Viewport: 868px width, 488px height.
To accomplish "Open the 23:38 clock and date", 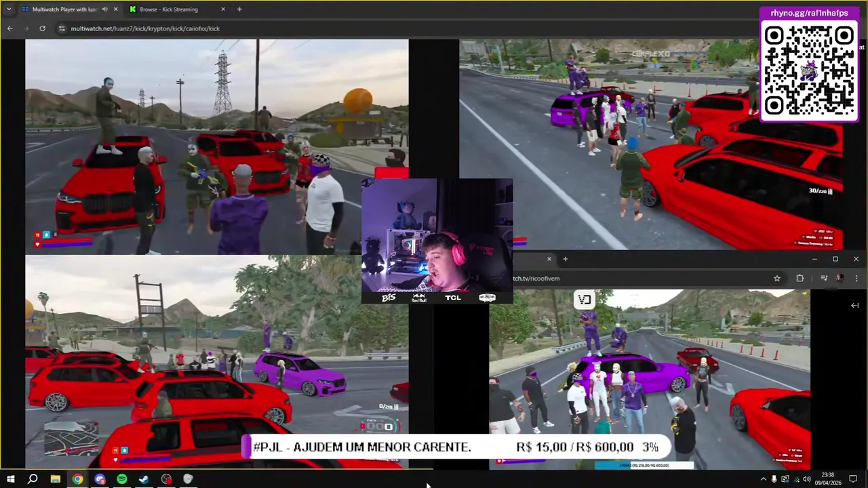I will point(827,479).
